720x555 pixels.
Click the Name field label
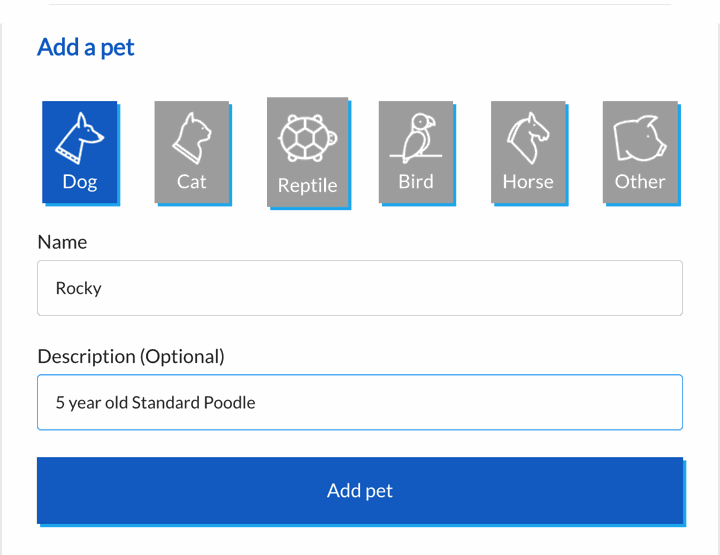62,242
